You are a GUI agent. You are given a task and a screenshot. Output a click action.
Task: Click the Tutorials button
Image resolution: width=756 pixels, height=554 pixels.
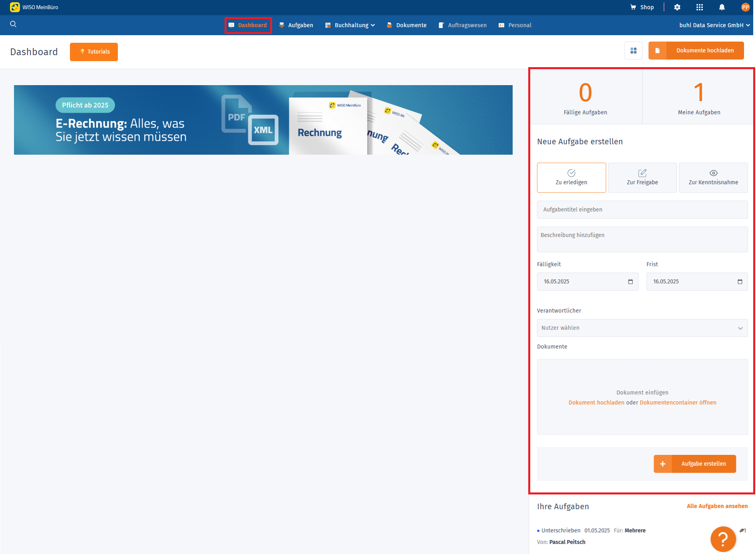tap(94, 52)
